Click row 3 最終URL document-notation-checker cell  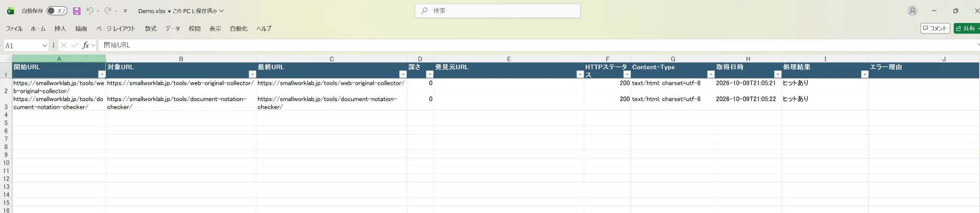332,102
